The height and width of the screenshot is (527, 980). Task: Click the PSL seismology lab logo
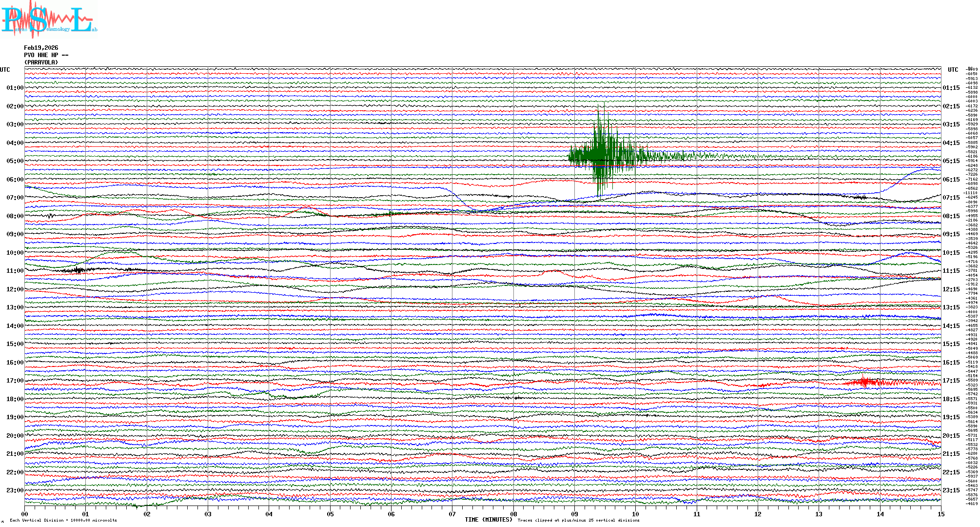pos(49,20)
